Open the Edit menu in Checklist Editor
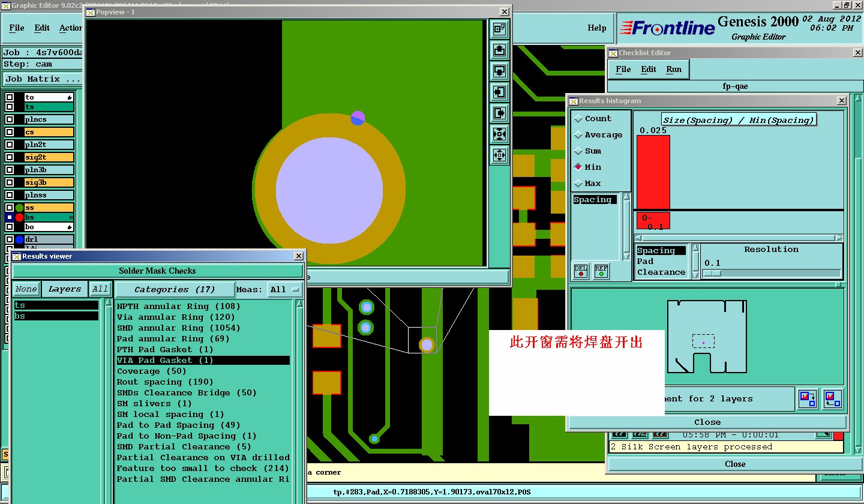This screenshot has width=864, height=504. [649, 69]
